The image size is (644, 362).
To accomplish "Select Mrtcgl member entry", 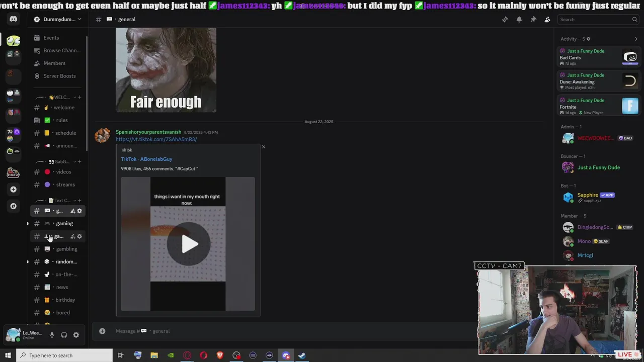I will point(599,255).
